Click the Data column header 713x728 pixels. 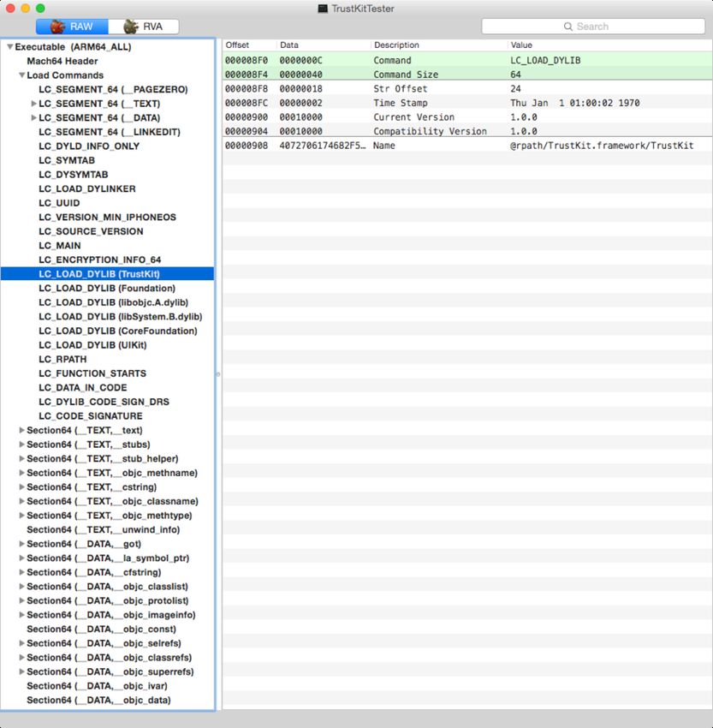(x=324, y=45)
